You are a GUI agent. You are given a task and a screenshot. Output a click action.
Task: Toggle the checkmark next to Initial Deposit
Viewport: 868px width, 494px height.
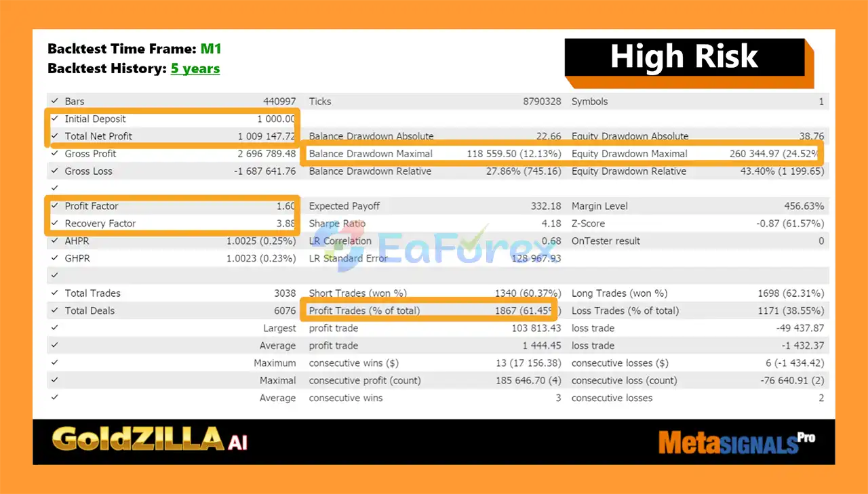(x=55, y=118)
